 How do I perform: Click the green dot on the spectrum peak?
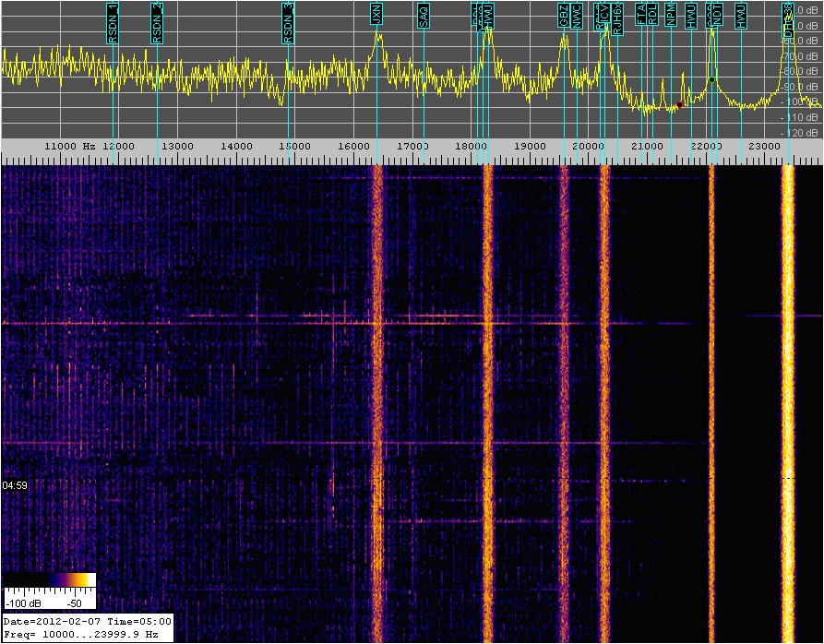coord(711,80)
